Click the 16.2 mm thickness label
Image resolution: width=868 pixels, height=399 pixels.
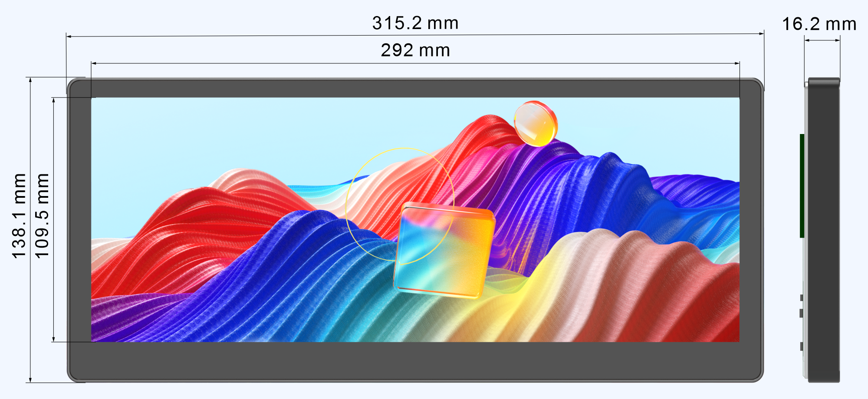tap(819, 24)
